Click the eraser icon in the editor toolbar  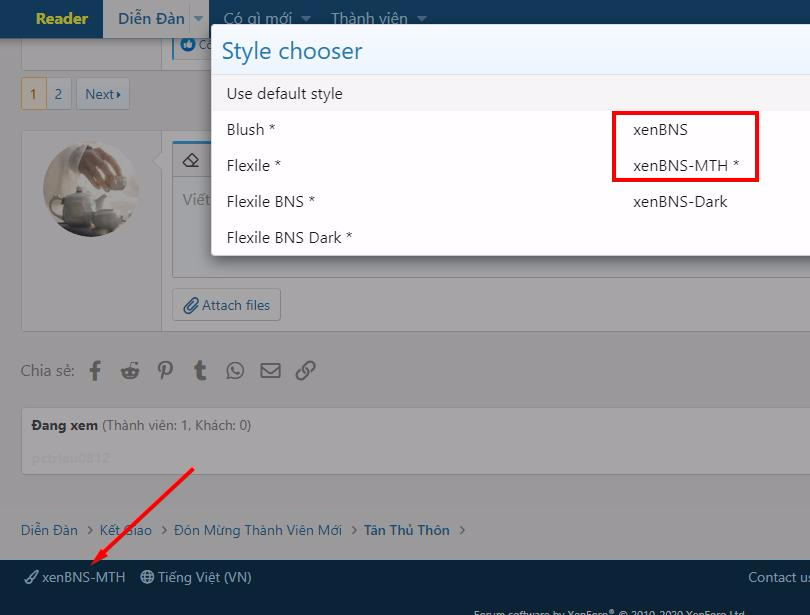pyautogui.click(x=191, y=160)
